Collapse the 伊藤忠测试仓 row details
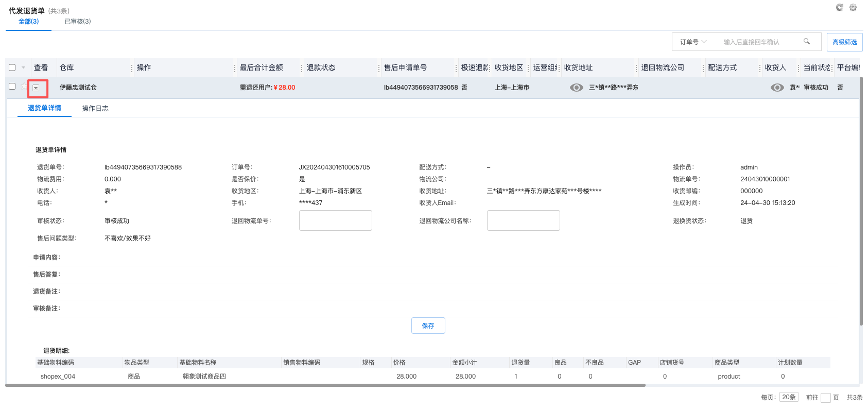 point(36,88)
